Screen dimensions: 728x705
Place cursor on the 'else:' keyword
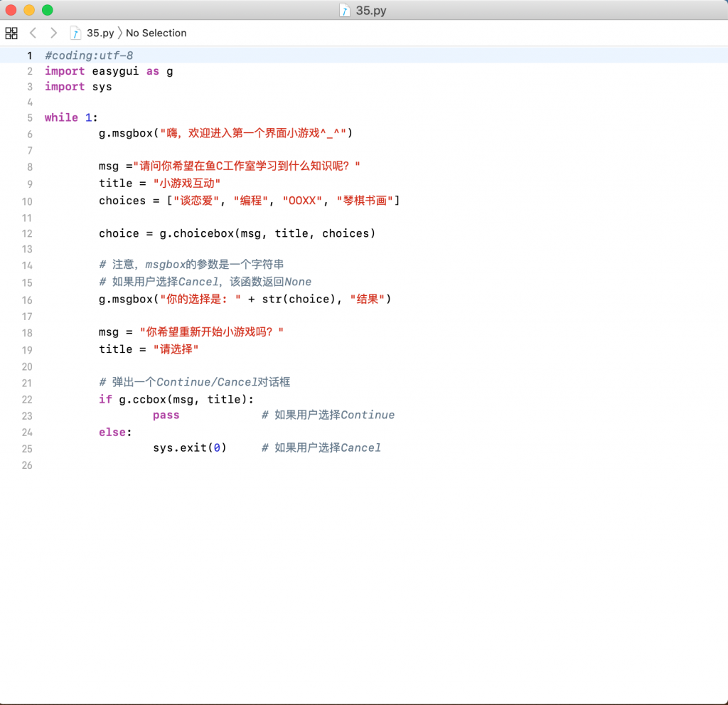click(112, 432)
